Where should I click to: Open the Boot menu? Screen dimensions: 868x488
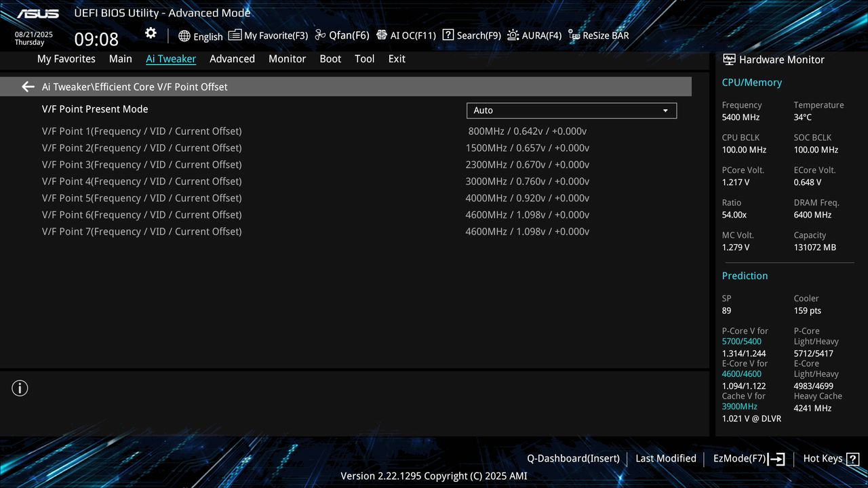click(330, 59)
